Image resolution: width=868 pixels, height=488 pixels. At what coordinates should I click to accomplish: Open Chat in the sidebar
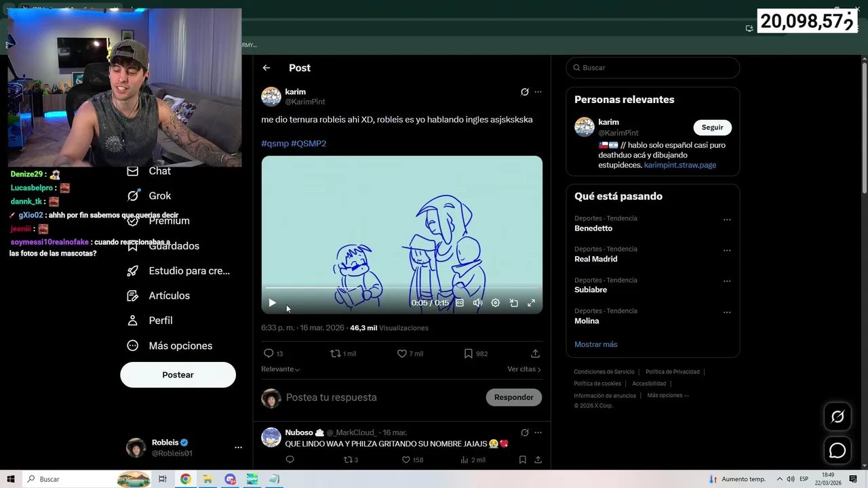(149, 171)
